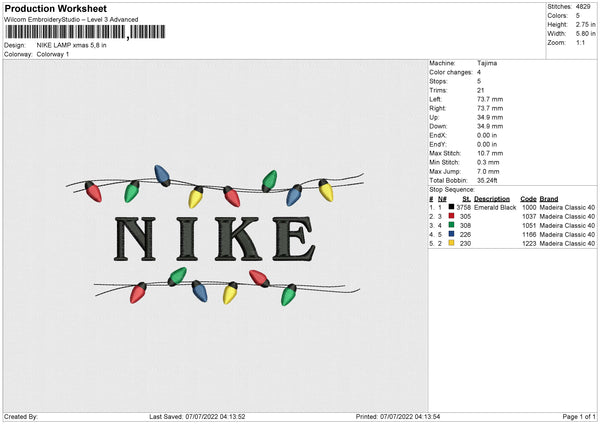Click the 'Zoom: 1:1' value

(580, 42)
